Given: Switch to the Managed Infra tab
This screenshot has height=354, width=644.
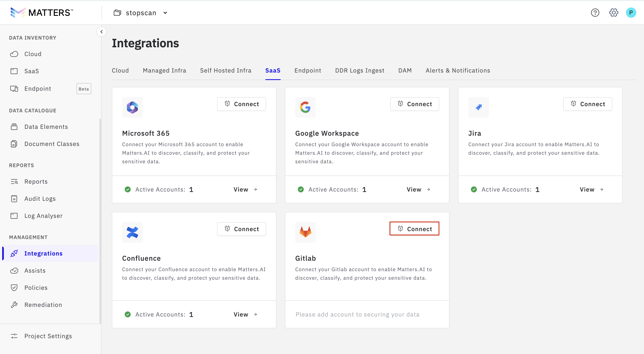Looking at the screenshot, I should (165, 70).
